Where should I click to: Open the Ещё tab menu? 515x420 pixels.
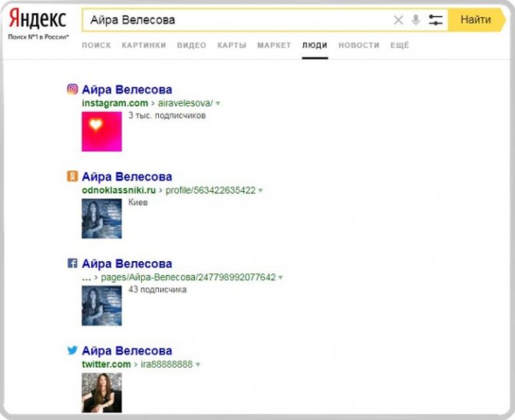[400, 45]
